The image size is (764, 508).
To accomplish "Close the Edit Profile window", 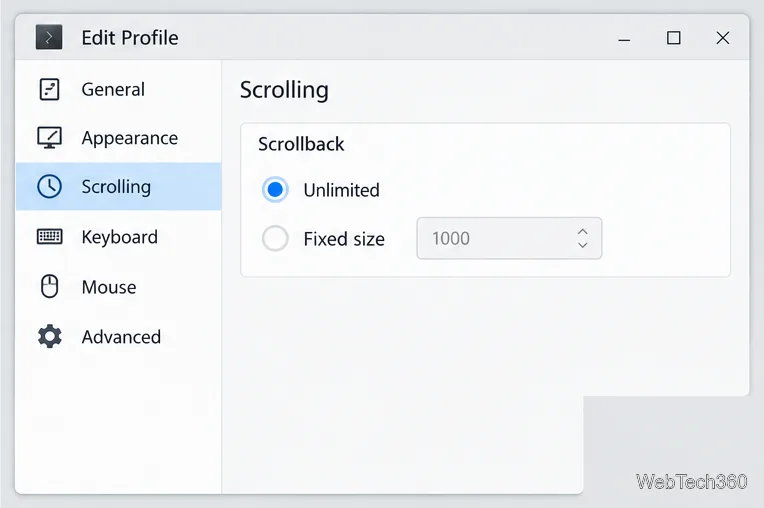I will [723, 38].
